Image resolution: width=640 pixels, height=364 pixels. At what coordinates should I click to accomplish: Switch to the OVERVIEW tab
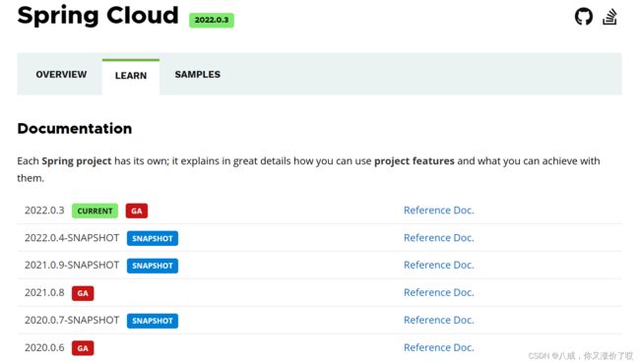61,74
